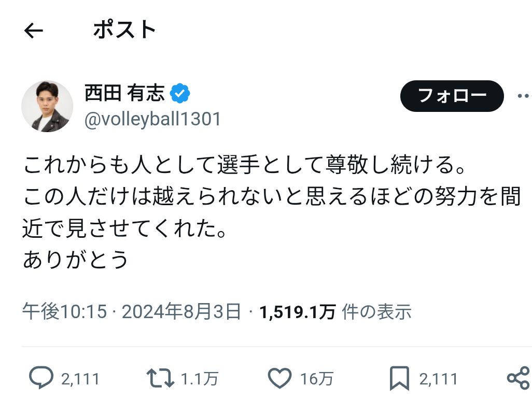Open the reply speech bubble icon
532x401 pixels.
[x=41, y=378]
